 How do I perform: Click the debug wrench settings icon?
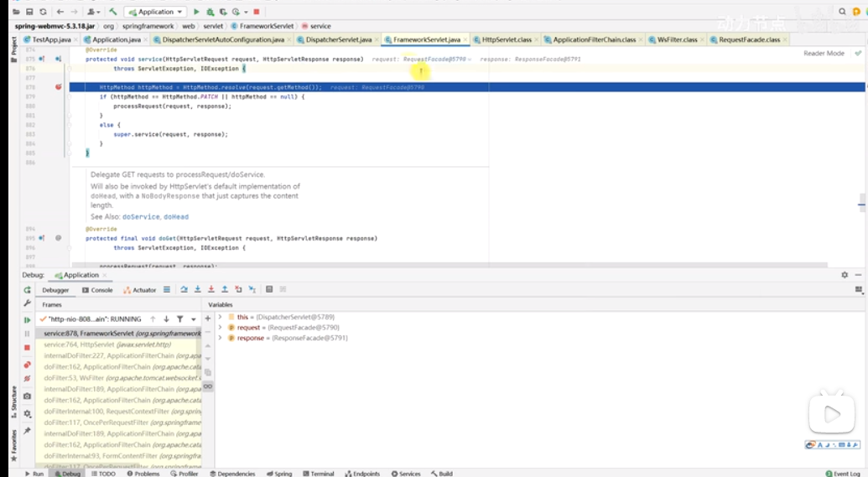tap(27, 303)
